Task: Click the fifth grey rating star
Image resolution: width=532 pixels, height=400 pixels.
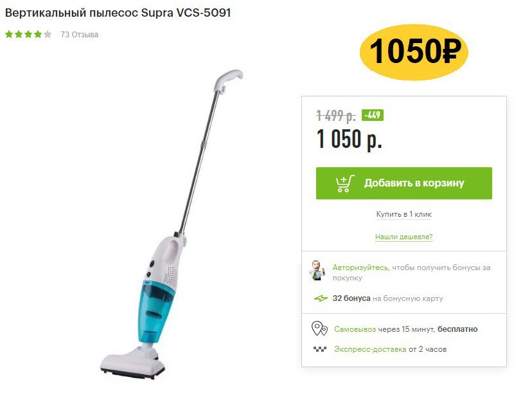Action: [48, 34]
